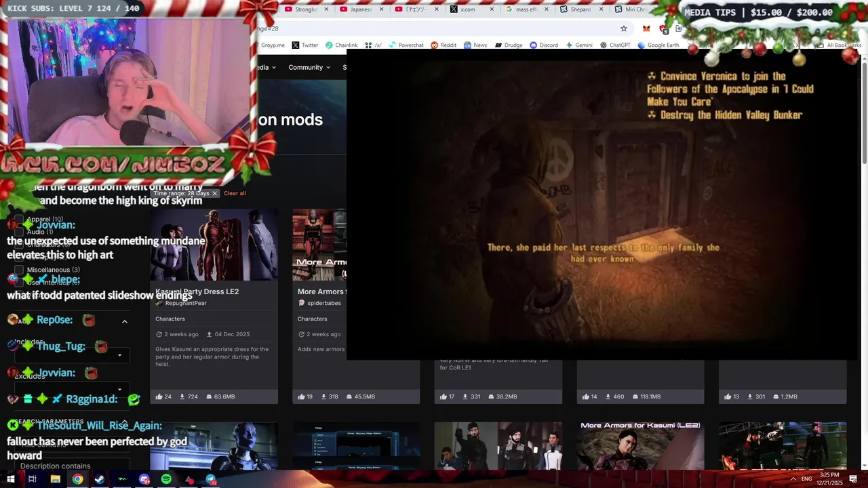
Task: Open Spotify from the taskbar
Action: click(166, 479)
